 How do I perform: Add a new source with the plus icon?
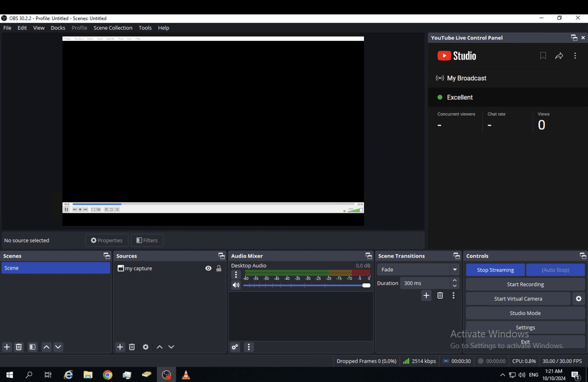120,347
